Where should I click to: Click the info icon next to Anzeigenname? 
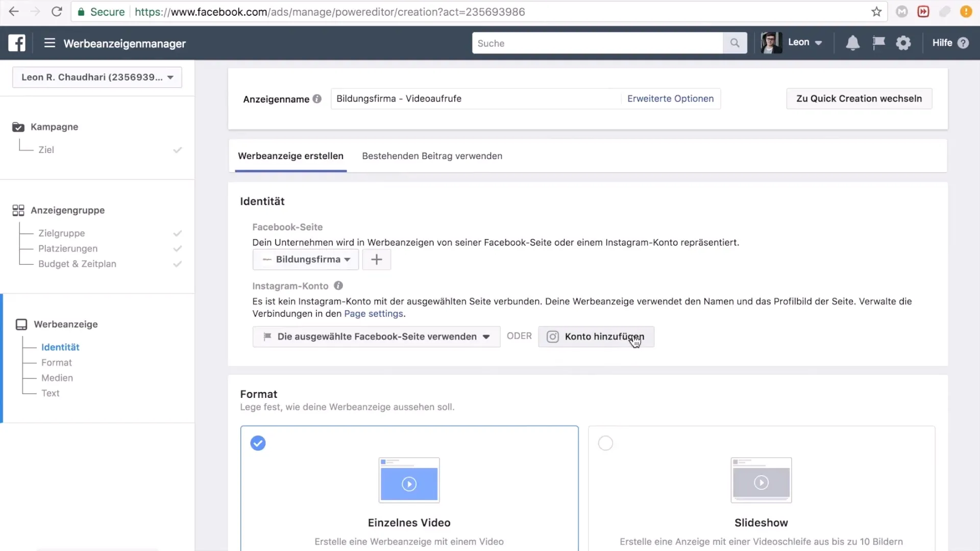[317, 99]
